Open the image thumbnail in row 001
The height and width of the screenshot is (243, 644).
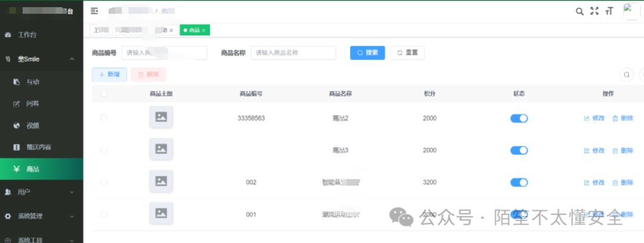[x=161, y=213]
